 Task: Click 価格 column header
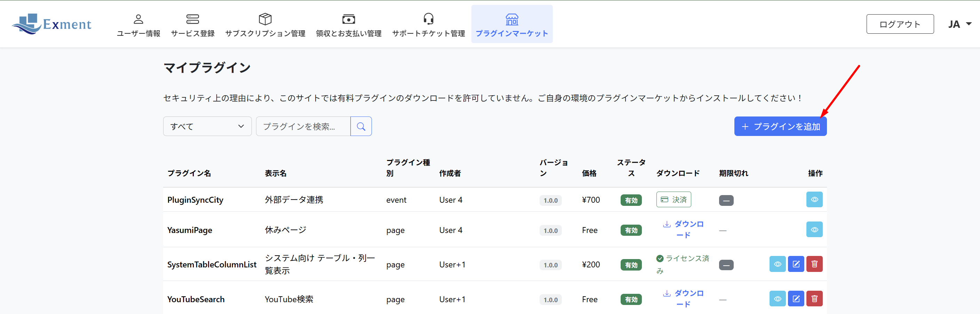[589, 174]
